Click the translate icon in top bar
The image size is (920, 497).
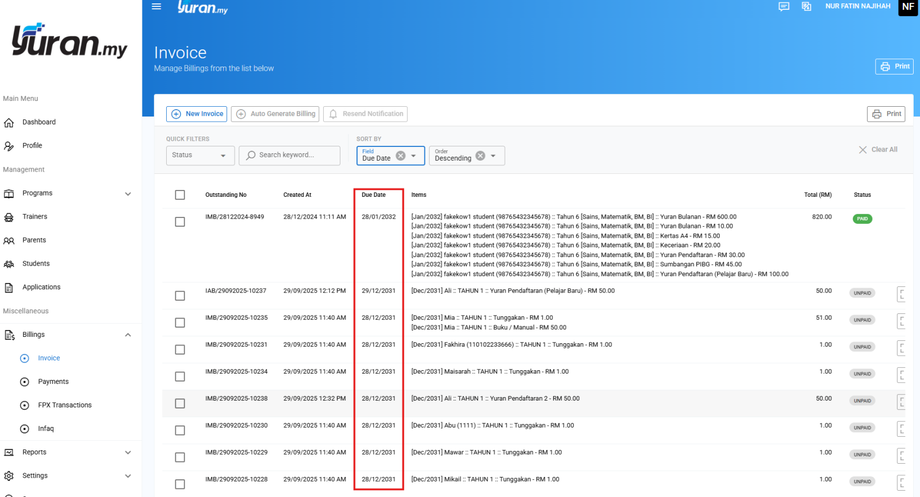(807, 7)
